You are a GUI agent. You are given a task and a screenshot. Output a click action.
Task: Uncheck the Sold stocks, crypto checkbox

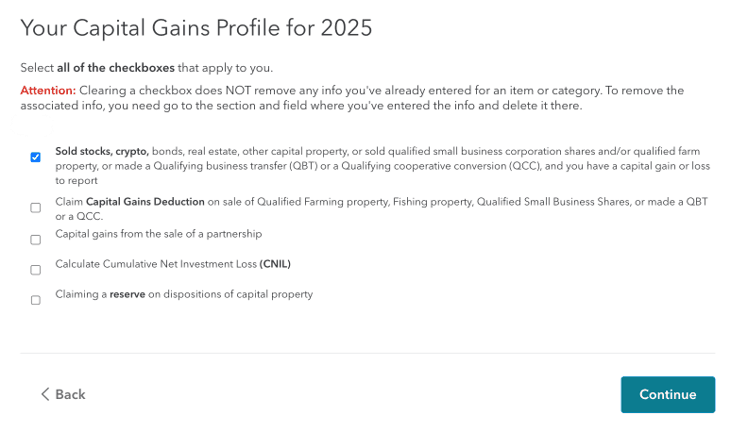(x=35, y=157)
